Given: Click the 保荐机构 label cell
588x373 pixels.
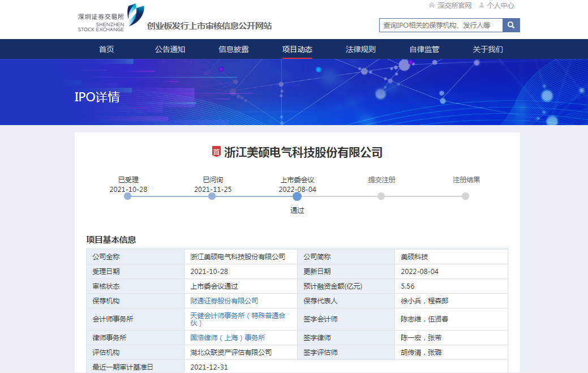Looking at the screenshot, I should (135, 301).
